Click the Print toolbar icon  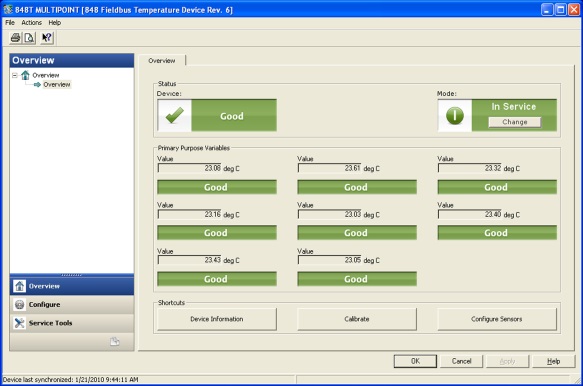(16, 38)
